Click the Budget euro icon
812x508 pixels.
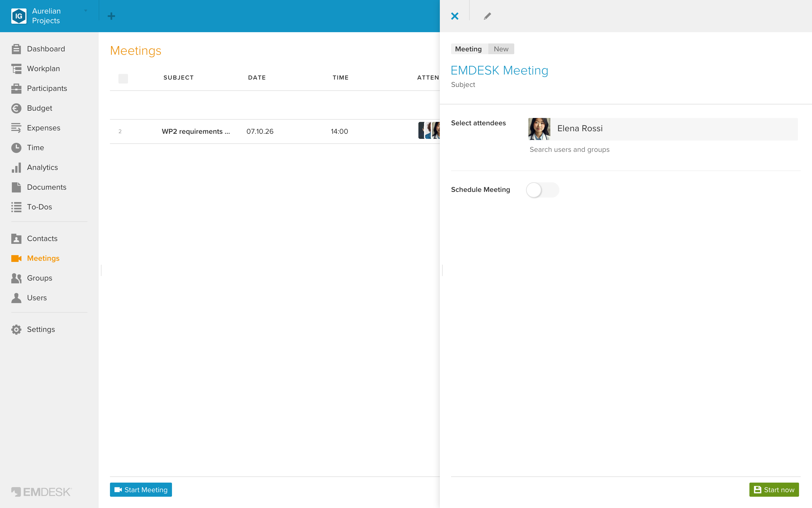[16, 108]
